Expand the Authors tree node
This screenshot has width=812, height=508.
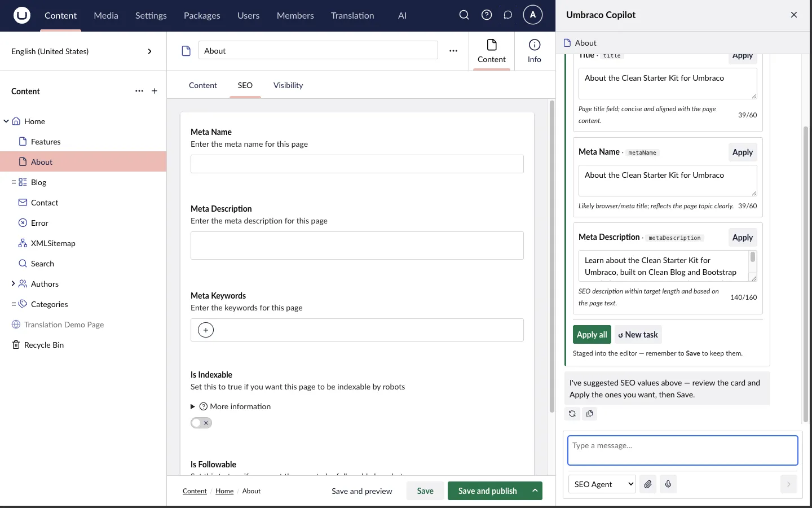click(x=13, y=284)
